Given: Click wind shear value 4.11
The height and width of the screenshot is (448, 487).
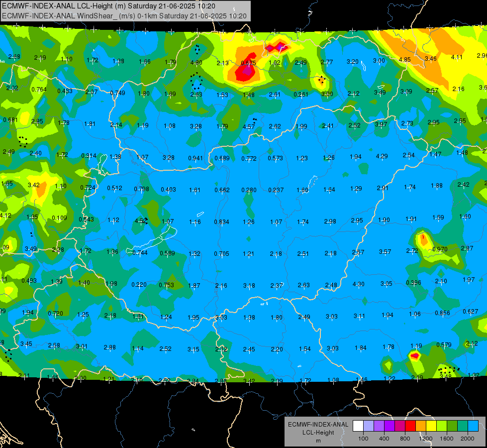Looking at the screenshot, I should click(457, 57).
